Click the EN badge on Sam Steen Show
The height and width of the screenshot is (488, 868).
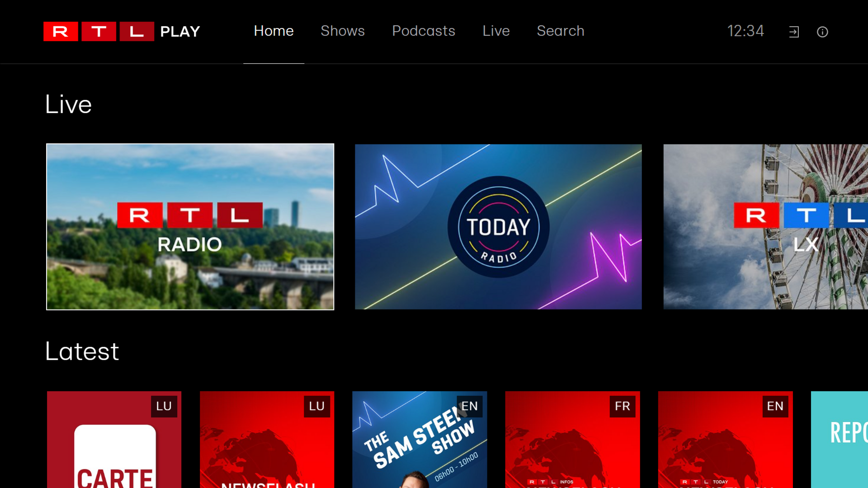pos(470,406)
